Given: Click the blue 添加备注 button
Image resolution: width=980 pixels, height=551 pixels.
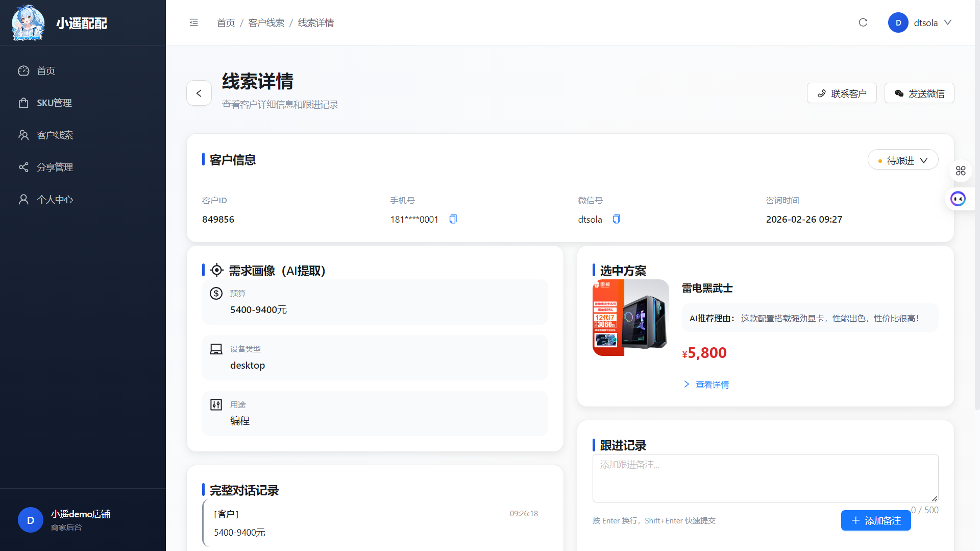Looking at the screenshot, I should (875, 520).
